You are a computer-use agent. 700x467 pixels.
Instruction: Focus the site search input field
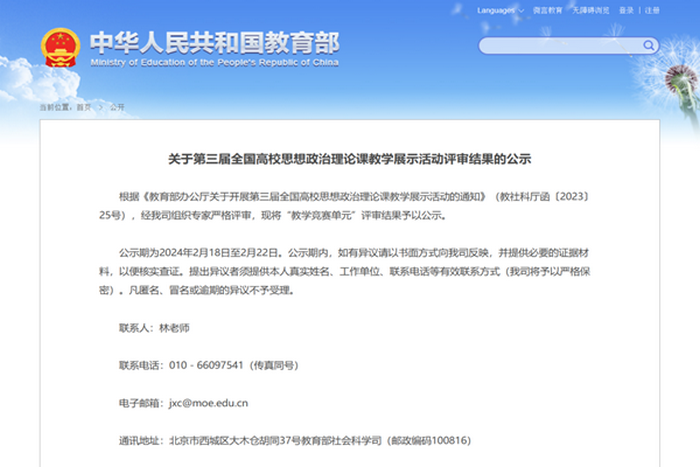coord(560,45)
